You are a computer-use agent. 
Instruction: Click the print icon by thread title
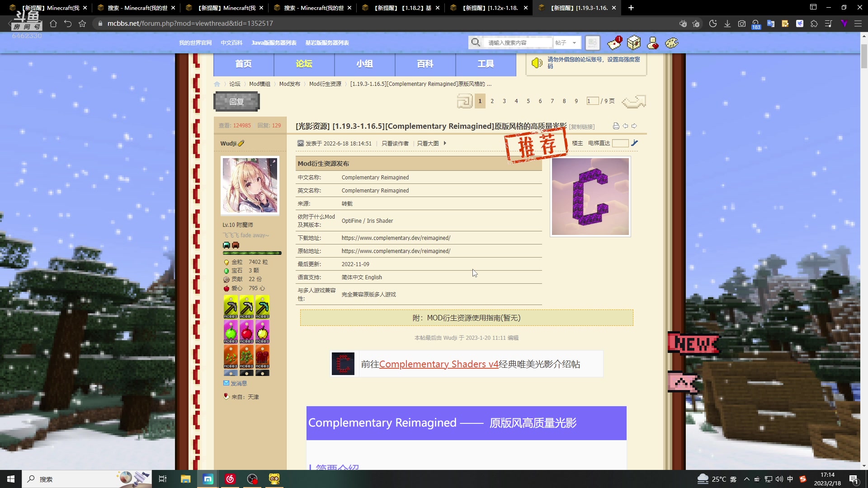[616, 126]
